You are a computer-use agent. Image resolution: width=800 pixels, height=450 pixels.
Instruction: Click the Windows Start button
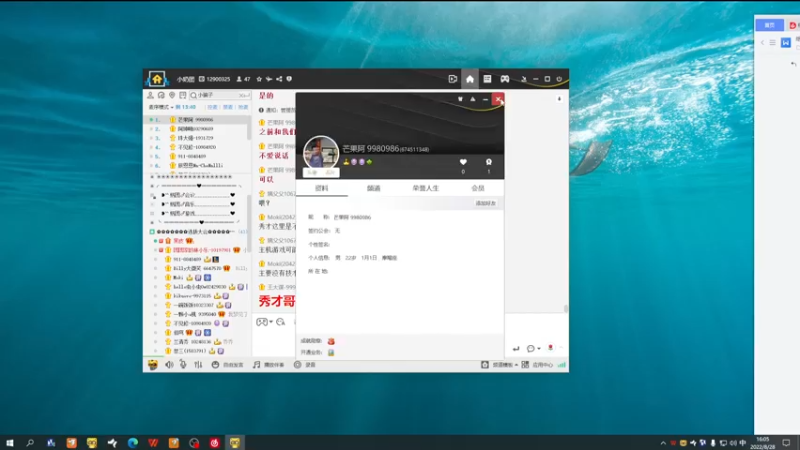[x=10, y=443]
